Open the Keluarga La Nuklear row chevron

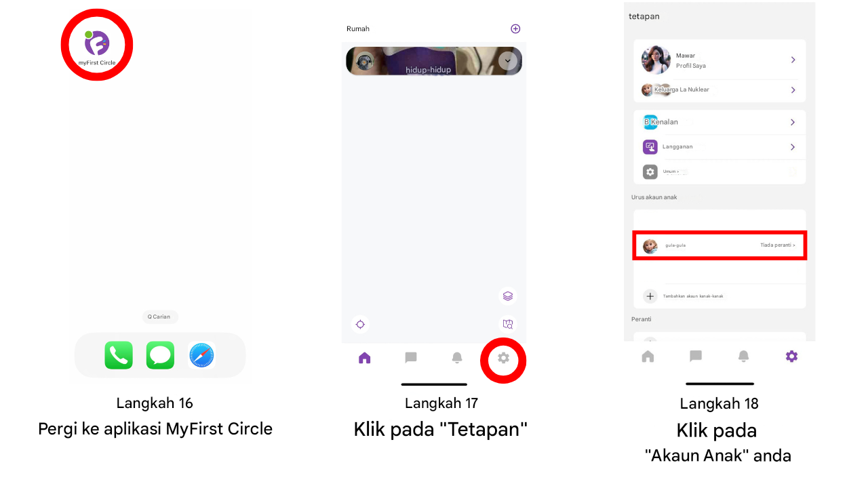tap(793, 89)
